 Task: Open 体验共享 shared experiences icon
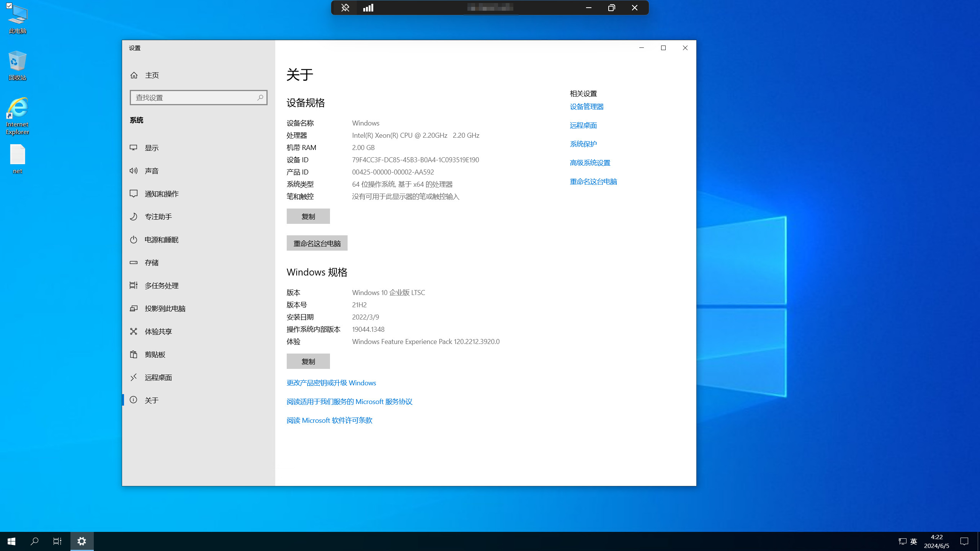(134, 331)
